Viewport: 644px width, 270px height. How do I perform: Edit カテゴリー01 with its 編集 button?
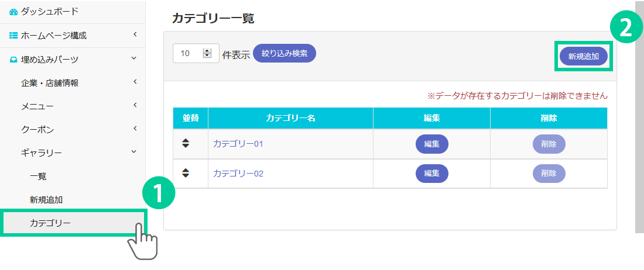(x=431, y=144)
